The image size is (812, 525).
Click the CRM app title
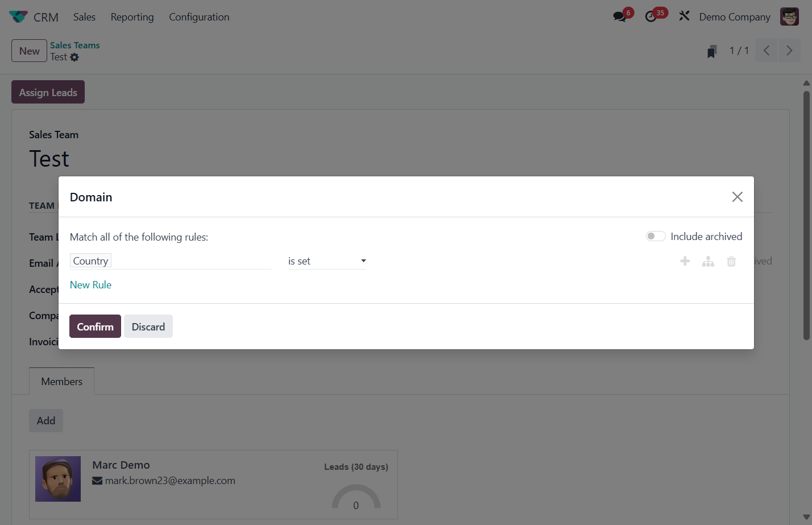(46, 17)
